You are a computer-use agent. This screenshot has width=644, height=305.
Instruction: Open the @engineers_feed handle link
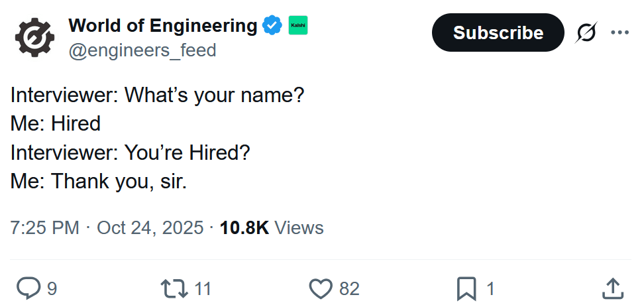pos(142,50)
